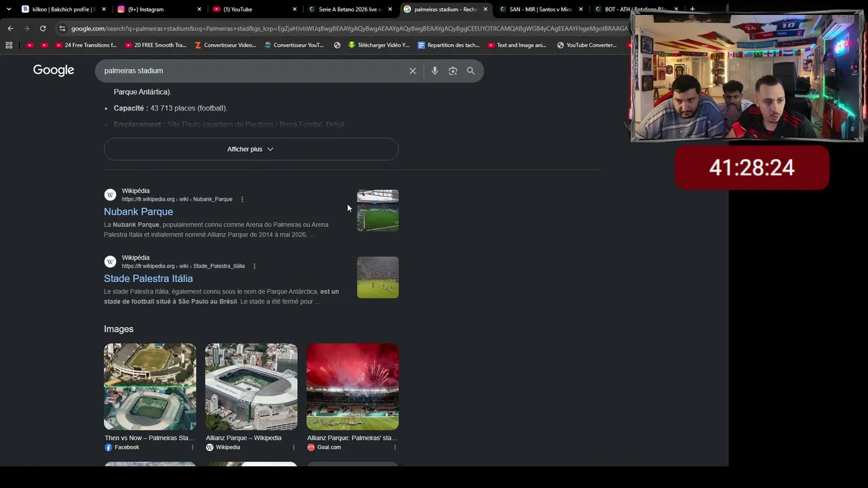The image size is (868, 488).
Task: Close the kilkoo Bakchich profile tab
Action: [x=104, y=9]
